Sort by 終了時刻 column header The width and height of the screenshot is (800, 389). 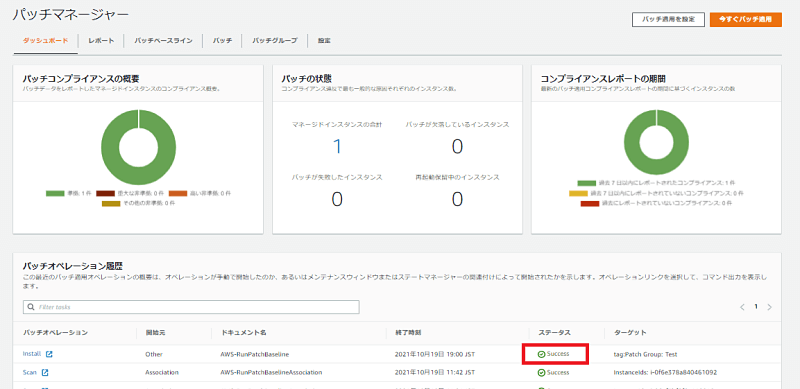click(408, 333)
